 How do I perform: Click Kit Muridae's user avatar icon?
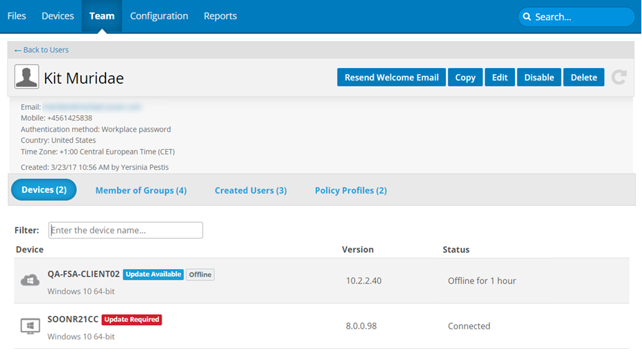pos(27,77)
